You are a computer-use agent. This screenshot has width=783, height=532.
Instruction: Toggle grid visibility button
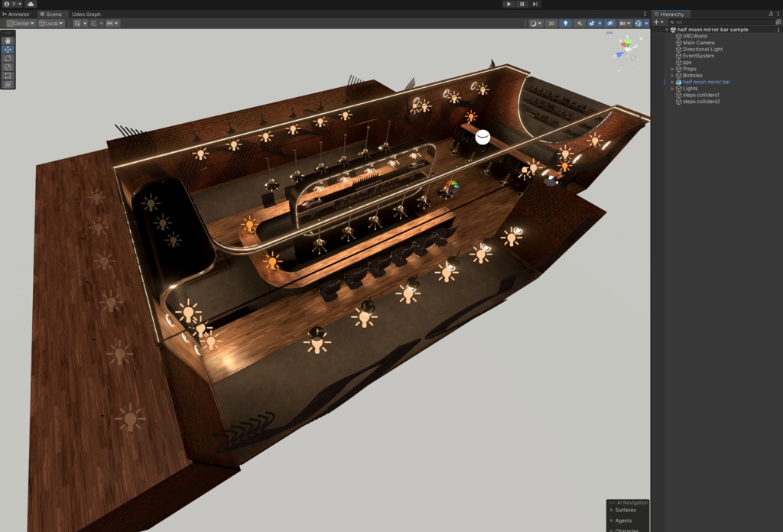pos(77,24)
